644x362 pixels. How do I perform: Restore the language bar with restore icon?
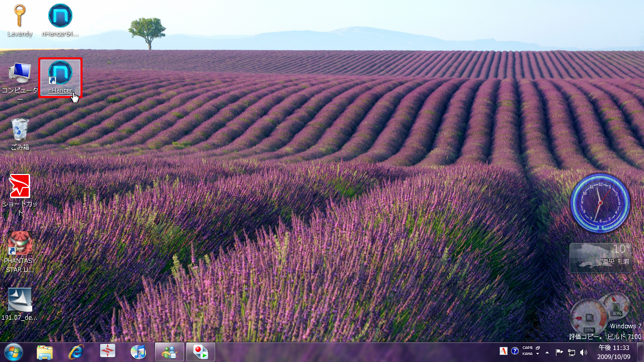click(538, 348)
